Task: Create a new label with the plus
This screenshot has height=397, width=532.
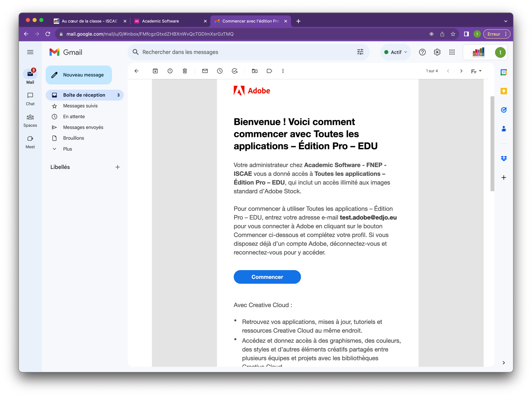Action: coord(118,167)
